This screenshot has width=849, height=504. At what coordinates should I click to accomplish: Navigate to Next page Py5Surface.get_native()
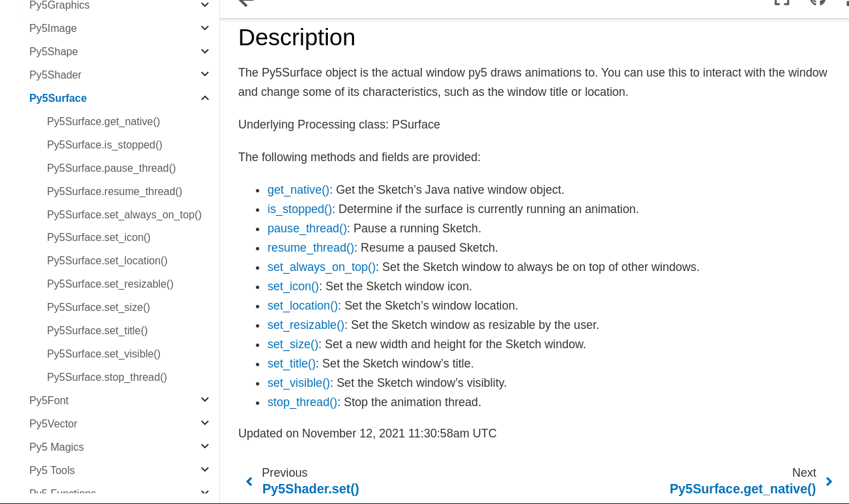pyautogui.click(x=742, y=488)
